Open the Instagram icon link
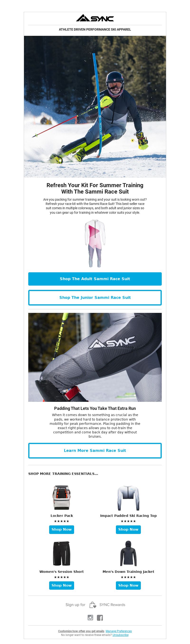 tap(90, 617)
